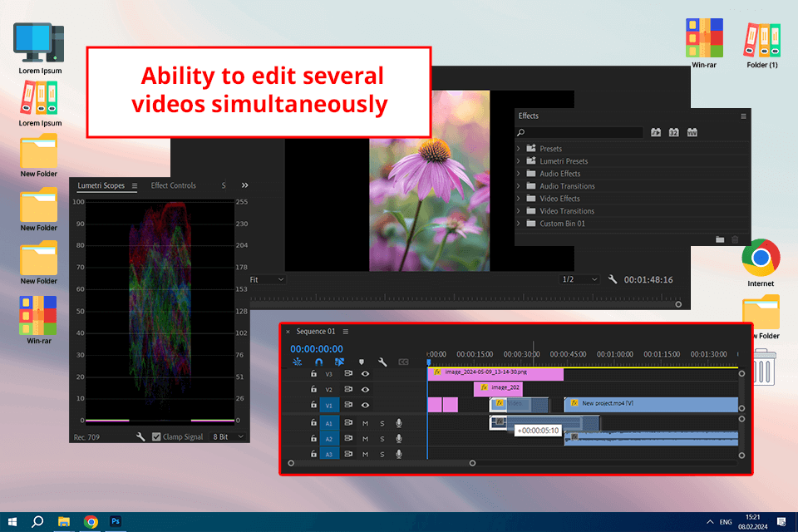The image size is (798, 532).
Task: Toggle Clamp Signal checkbox
Action: [156, 436]
